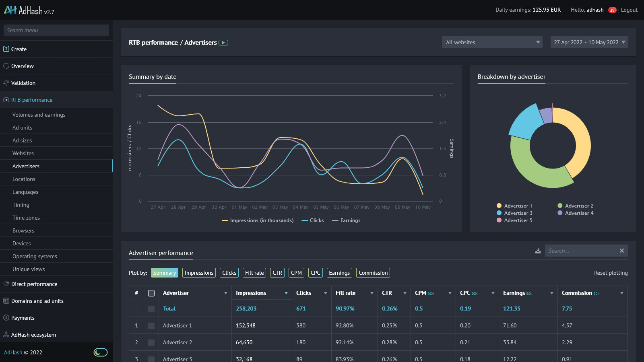This screenshot has height=362, width=644.
Task: Plot by Earnings button
Action: pyautogui.click(x=339, y=273)
